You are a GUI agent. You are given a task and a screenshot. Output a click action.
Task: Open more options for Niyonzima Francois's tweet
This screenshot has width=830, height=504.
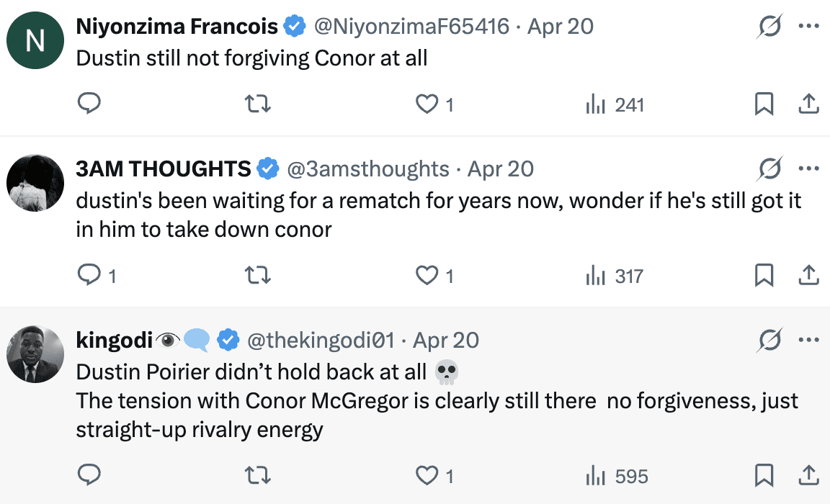809,27
